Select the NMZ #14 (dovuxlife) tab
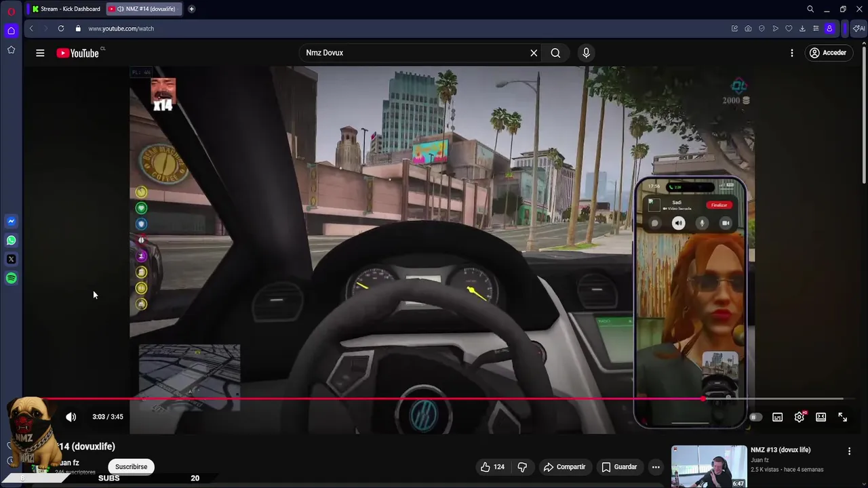Screen dimensions: 868x488 [144, 9]
